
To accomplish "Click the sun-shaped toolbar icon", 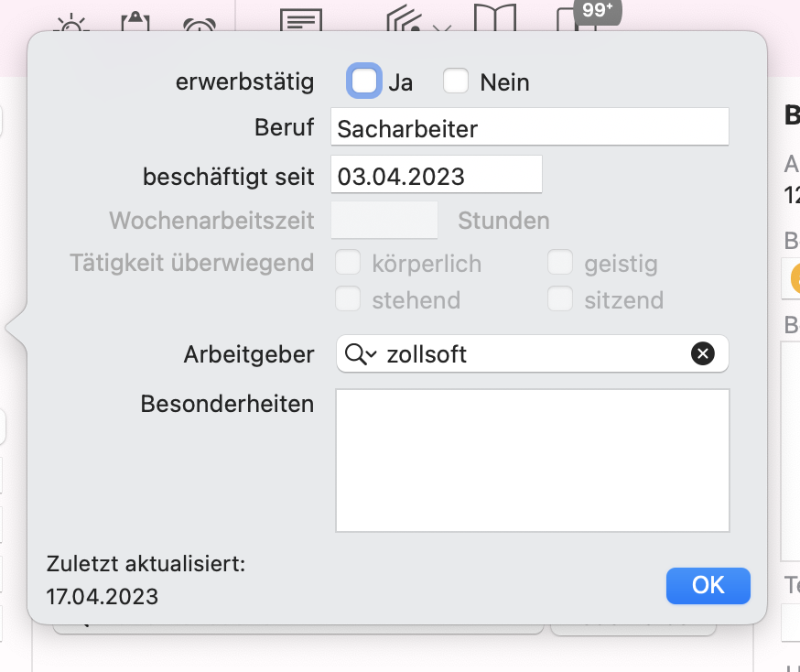I will click(x=71, y=23).
